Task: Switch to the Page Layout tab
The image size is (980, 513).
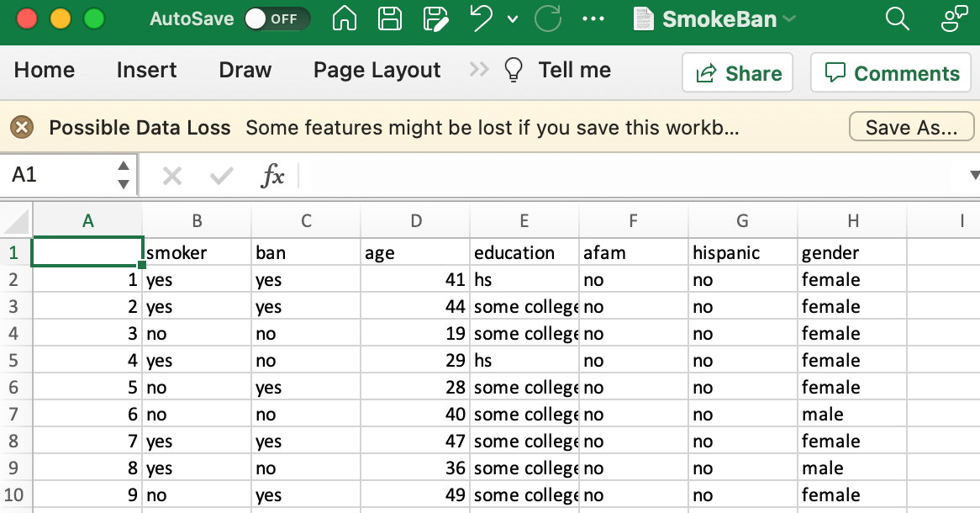Action: 377,71
